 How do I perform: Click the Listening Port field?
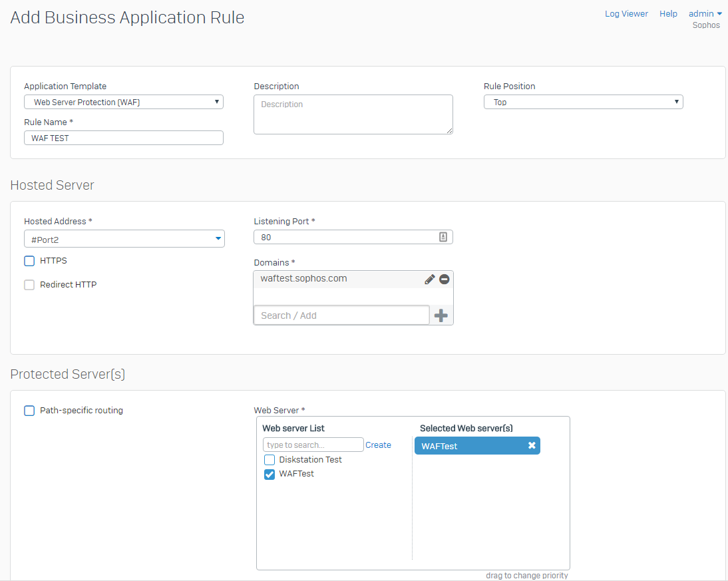[353, 237]
